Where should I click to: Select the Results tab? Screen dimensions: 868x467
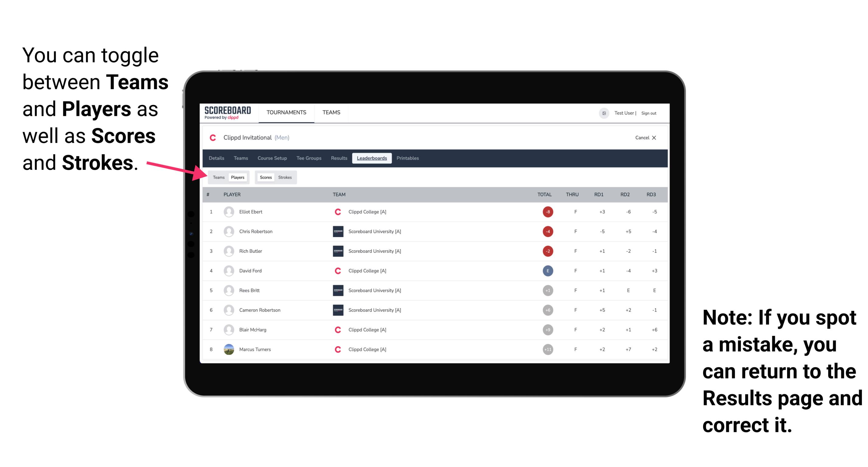pos(340,158)
